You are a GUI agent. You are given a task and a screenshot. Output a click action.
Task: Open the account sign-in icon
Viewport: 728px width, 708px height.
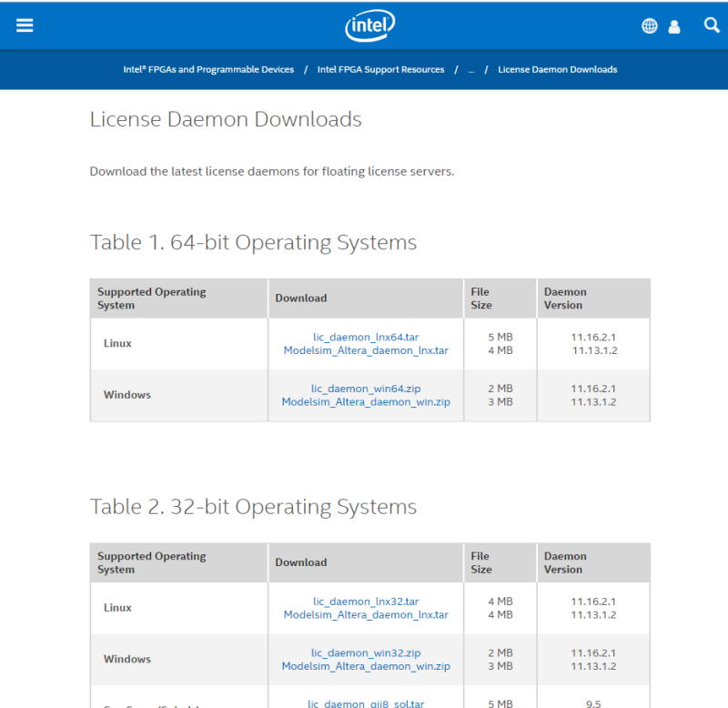point(674,25)
